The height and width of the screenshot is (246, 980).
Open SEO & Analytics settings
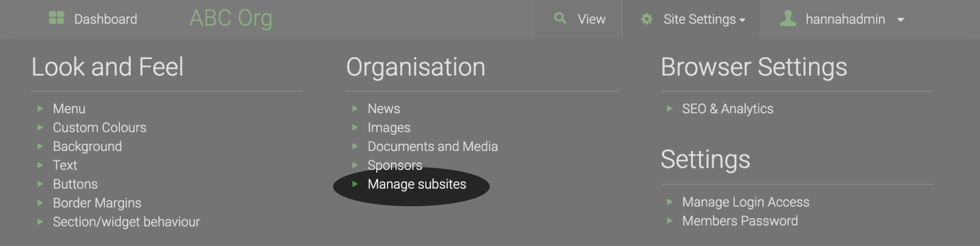(728, 108)
